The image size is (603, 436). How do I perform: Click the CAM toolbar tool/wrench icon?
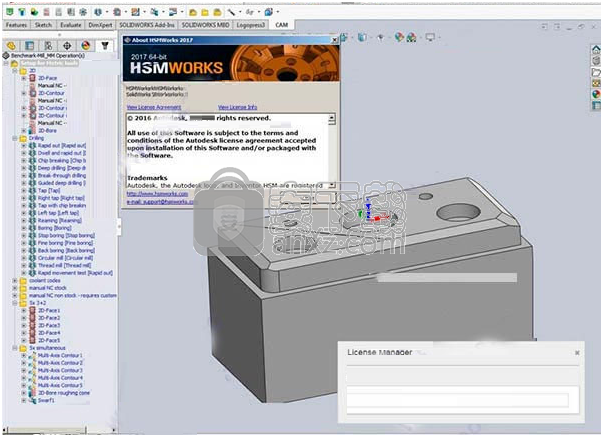coord(231,12)
